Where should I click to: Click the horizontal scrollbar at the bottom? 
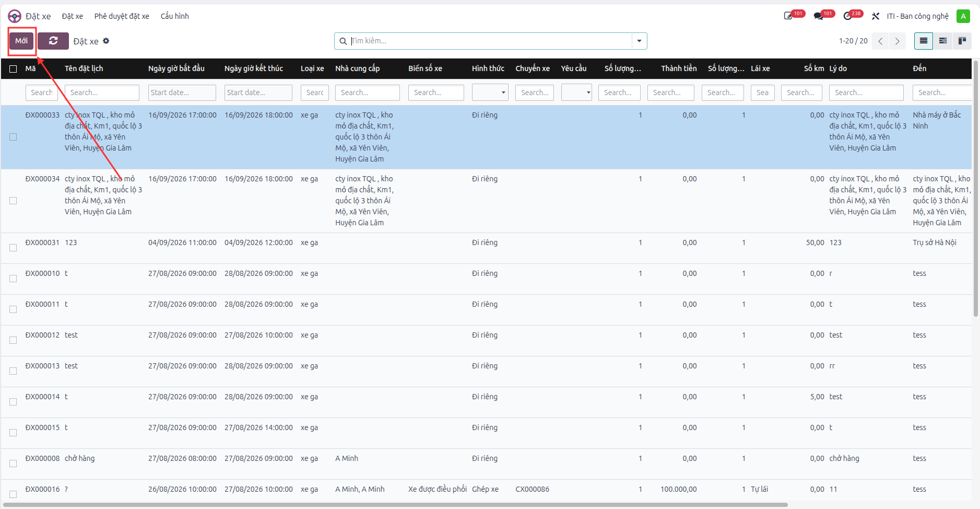[394, 505]
